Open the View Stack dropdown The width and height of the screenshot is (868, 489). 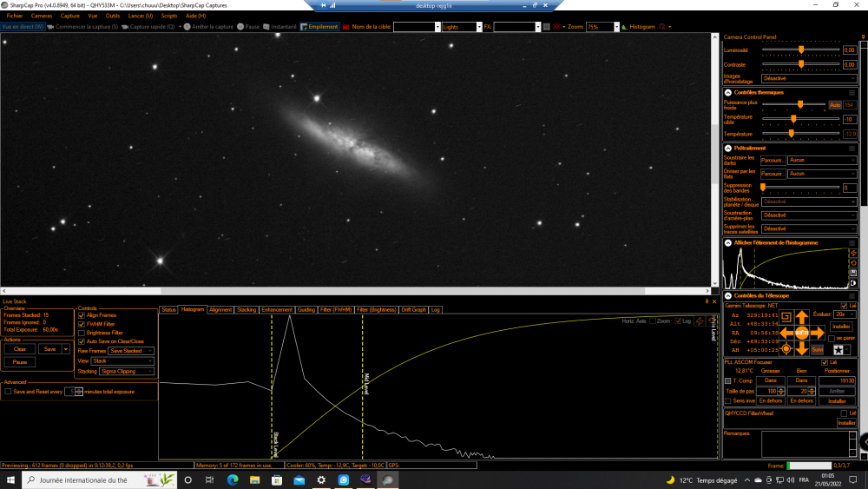[x=122, y=360]
